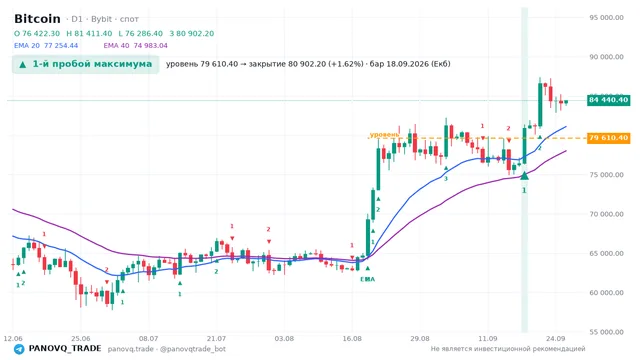The image size is (640, 360).
Task: Click the green 84 440.40 price label
Action: [x=608, y=100]
